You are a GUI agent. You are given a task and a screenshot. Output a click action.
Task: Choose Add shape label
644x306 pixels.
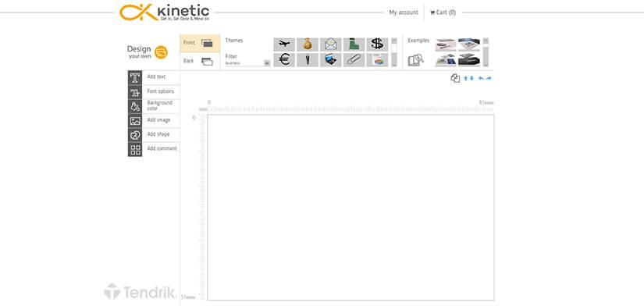(x=158, y=134)
